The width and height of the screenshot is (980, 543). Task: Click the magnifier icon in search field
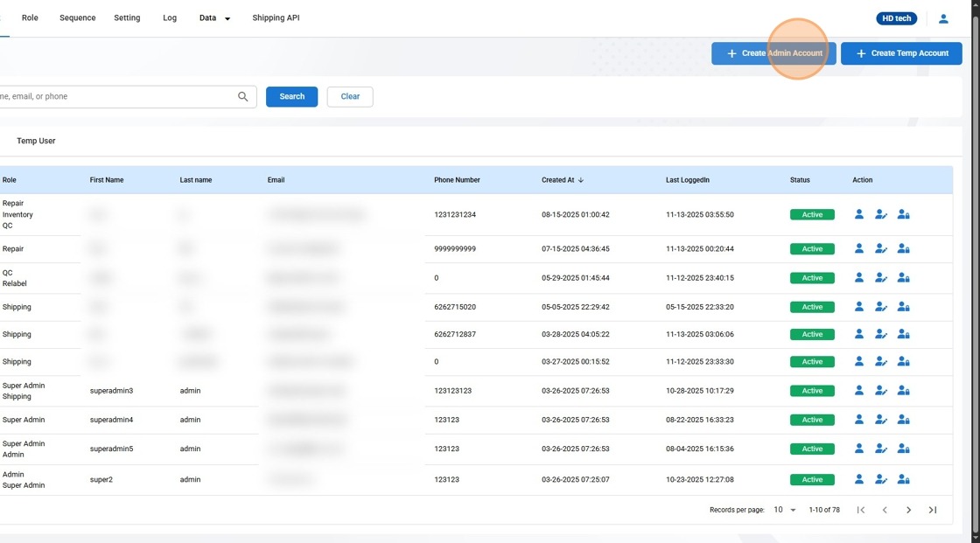pyautogui.click(x=243, y=97)
